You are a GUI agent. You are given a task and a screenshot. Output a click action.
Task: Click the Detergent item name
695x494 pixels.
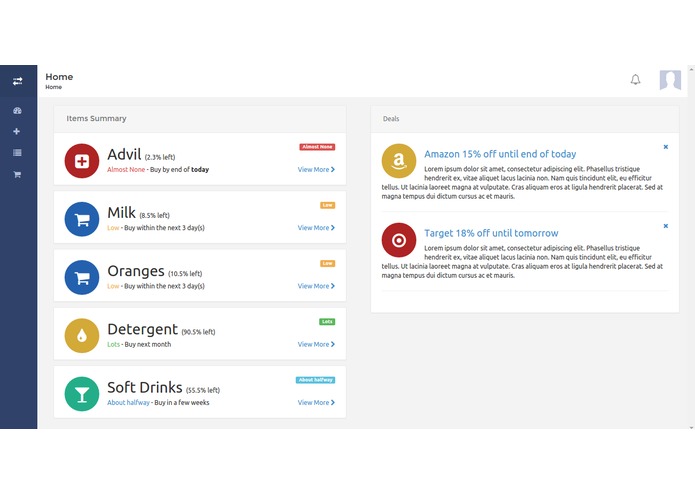pyautogui.click(x=142, y=329)
